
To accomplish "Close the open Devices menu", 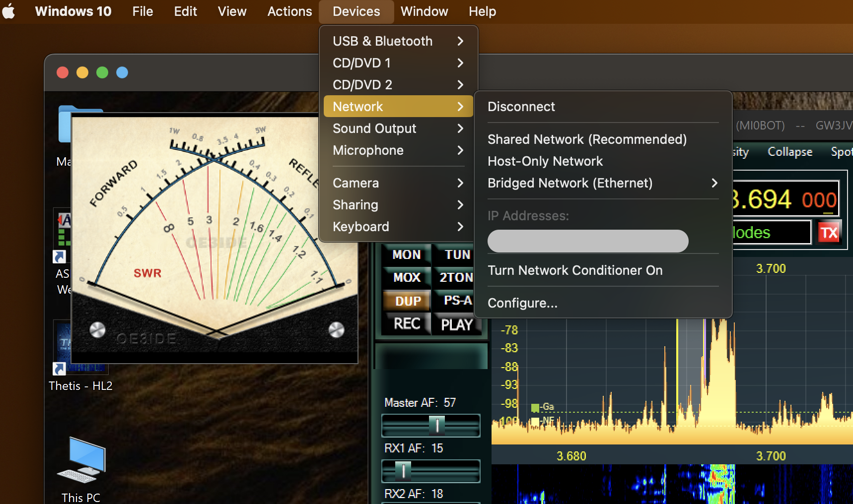I will click(356, 11).
